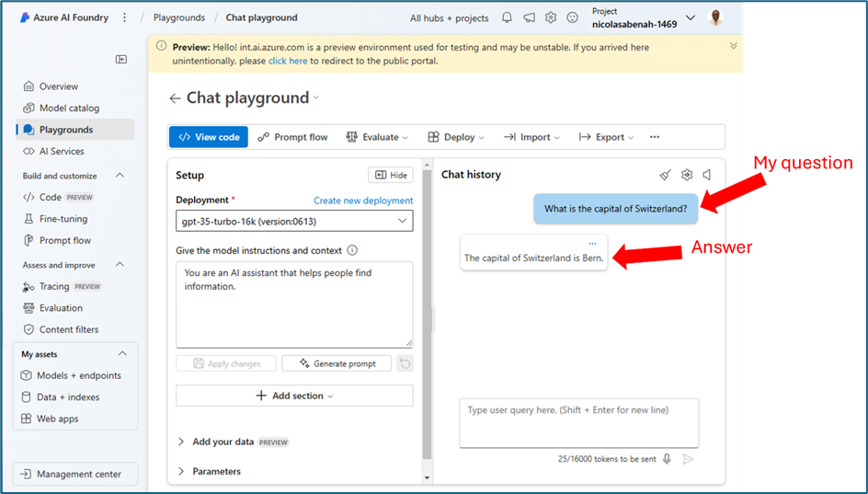Screen dimensions: 868x494
Task: Click All hubs + projects
Action: tap(450, 17)
